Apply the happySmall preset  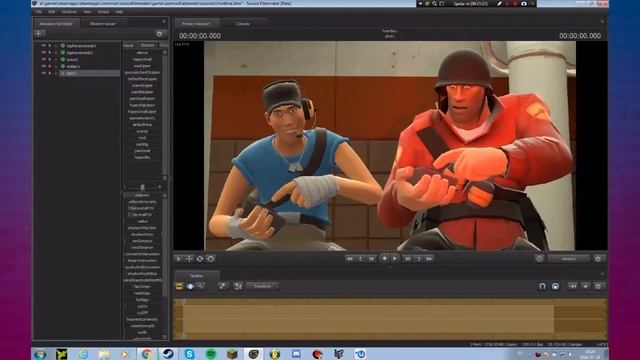142,59
